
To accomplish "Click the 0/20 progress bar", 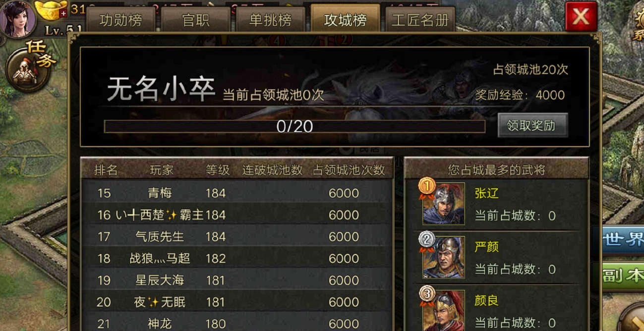I will click(294, 126).
